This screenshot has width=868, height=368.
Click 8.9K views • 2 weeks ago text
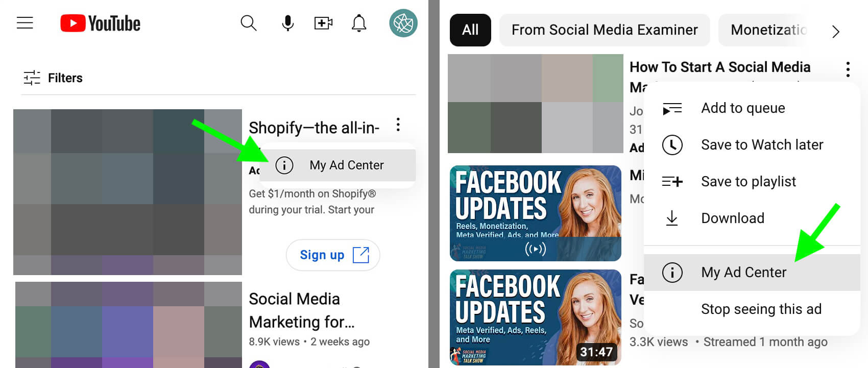(309, 342)
